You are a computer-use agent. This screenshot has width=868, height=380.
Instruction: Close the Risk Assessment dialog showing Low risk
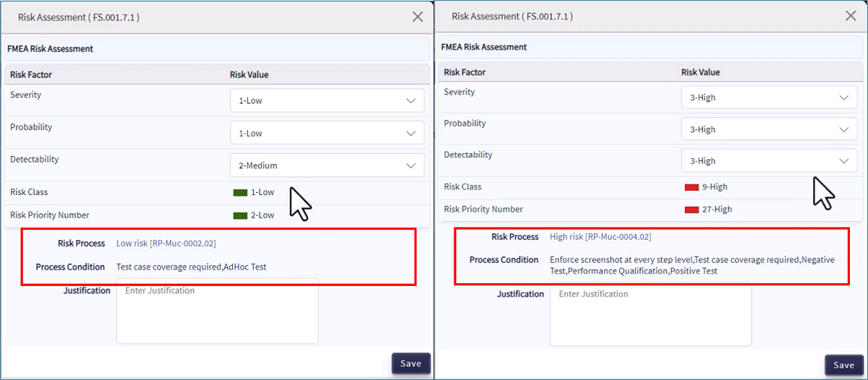click(417, 17)
